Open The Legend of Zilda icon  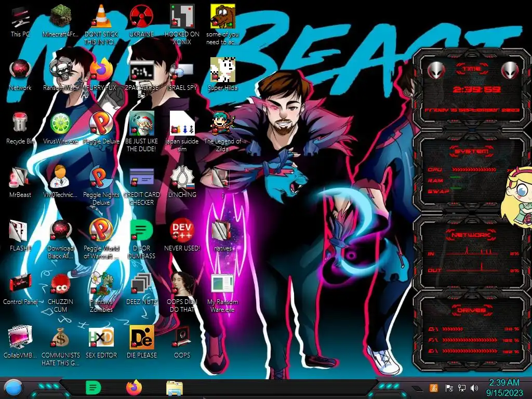pyautogui.click(x=222, y=124)
